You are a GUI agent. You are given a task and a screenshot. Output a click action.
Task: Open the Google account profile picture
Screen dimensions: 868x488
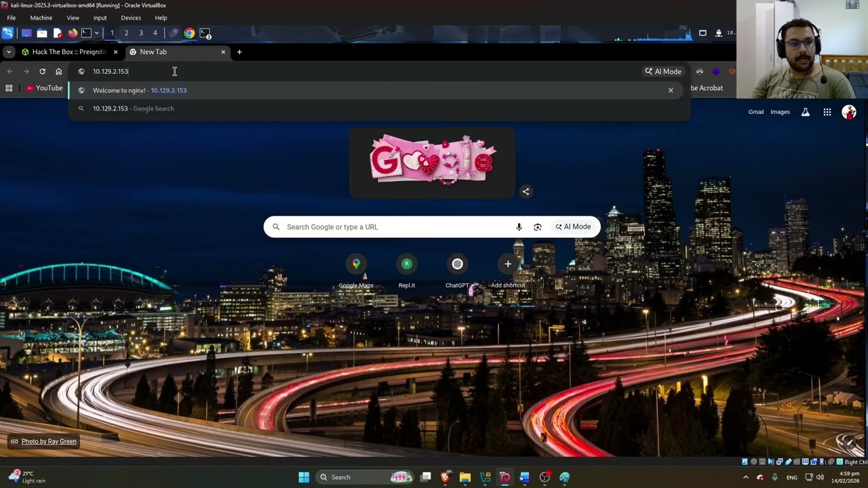click(849, 112)
